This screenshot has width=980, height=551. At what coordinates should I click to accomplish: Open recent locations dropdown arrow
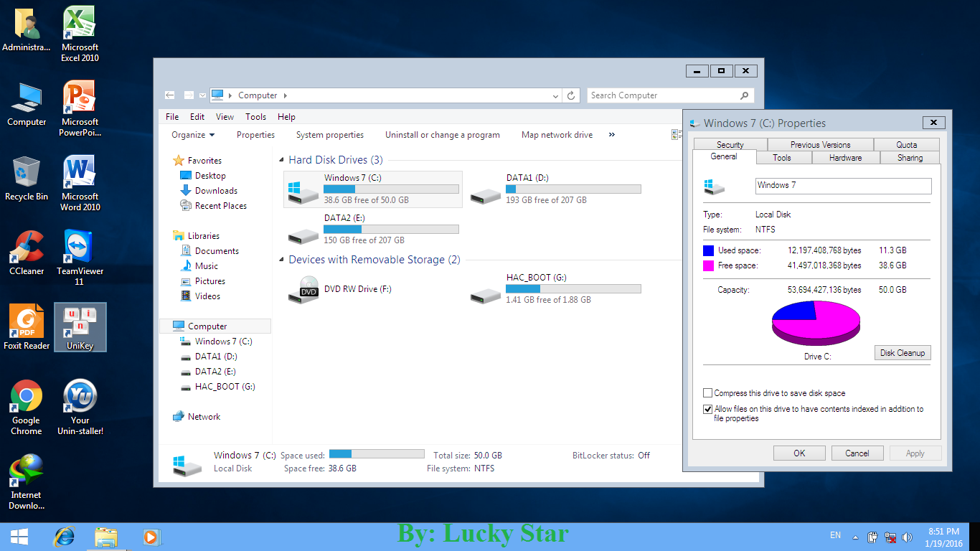tap(202, 95)
